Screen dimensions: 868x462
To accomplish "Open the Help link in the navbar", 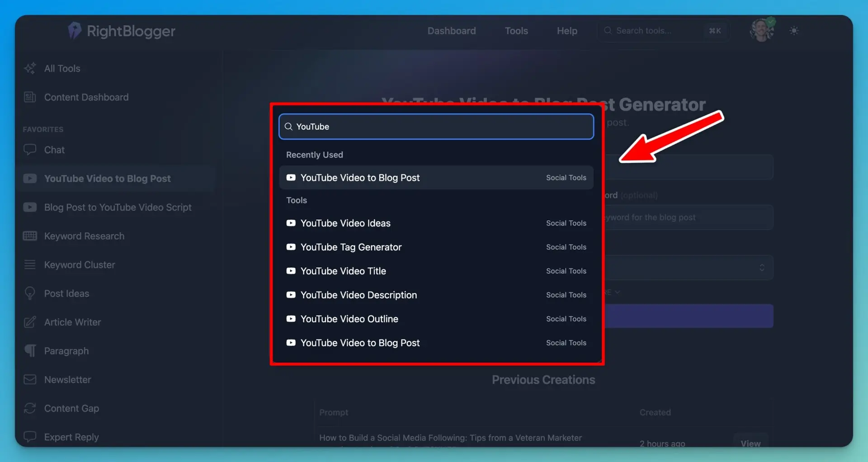I will tap(567, 30).
